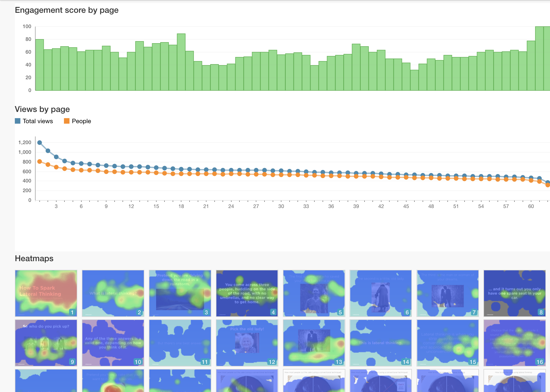Screen dimensions: 550x392
Task: Toggle the Total views series in the legend
Action: pos(37,121)
